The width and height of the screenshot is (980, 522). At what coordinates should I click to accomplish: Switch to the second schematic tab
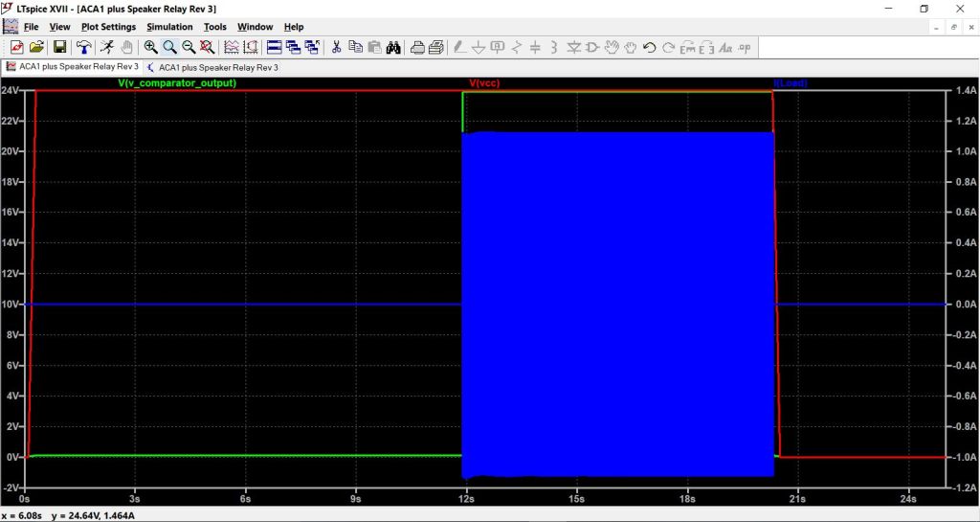[x=212, y=67]
